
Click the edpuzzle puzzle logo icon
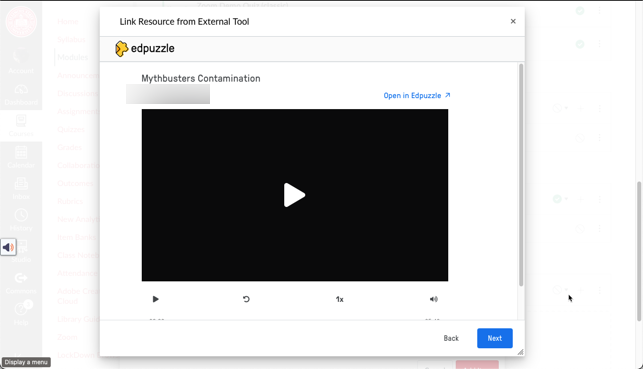point(121,48)
